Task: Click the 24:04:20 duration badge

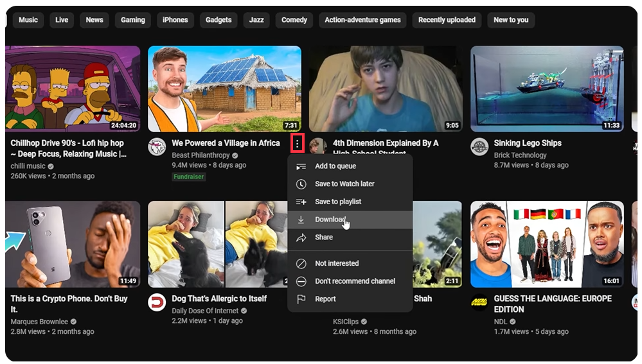Action: pos(123,125)
